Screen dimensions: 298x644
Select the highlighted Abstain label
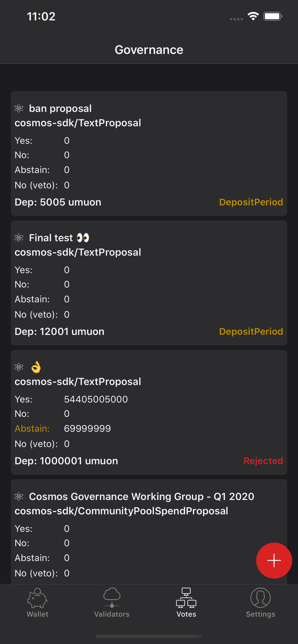tap(32, 429)
